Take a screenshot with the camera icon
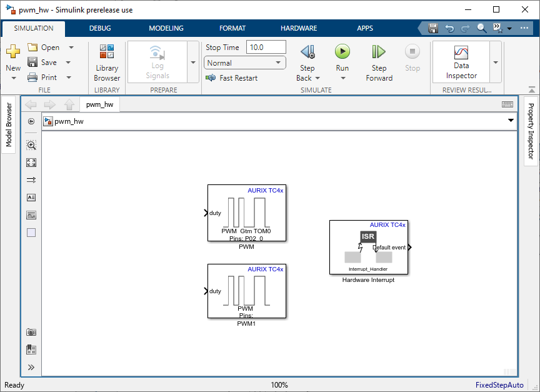Screen dimensions: 540x392 click(x=31, y=333)
